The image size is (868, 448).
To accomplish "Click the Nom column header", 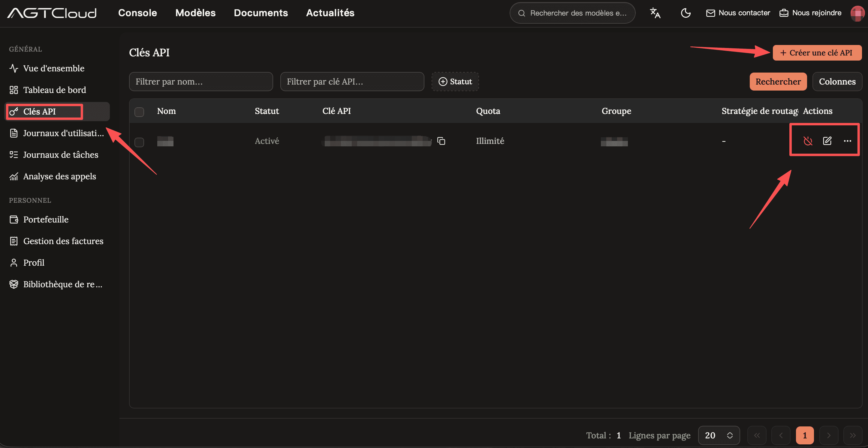I will (167, 111).
